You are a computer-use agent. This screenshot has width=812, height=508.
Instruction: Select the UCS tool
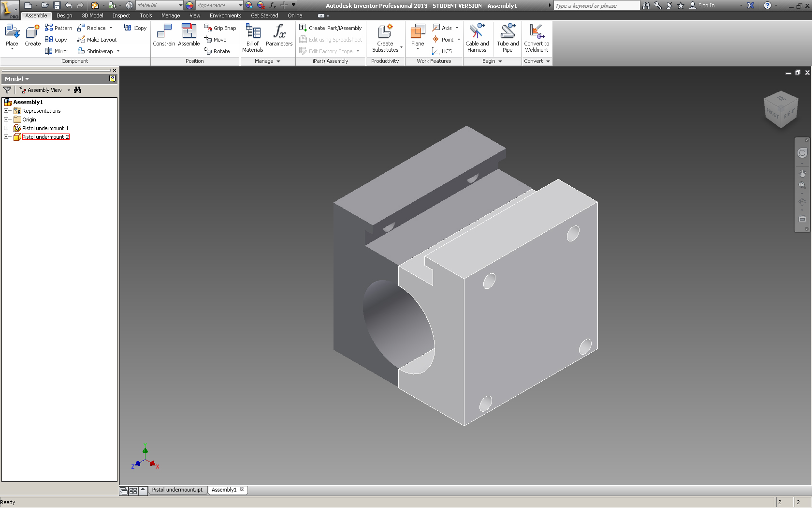442,51
